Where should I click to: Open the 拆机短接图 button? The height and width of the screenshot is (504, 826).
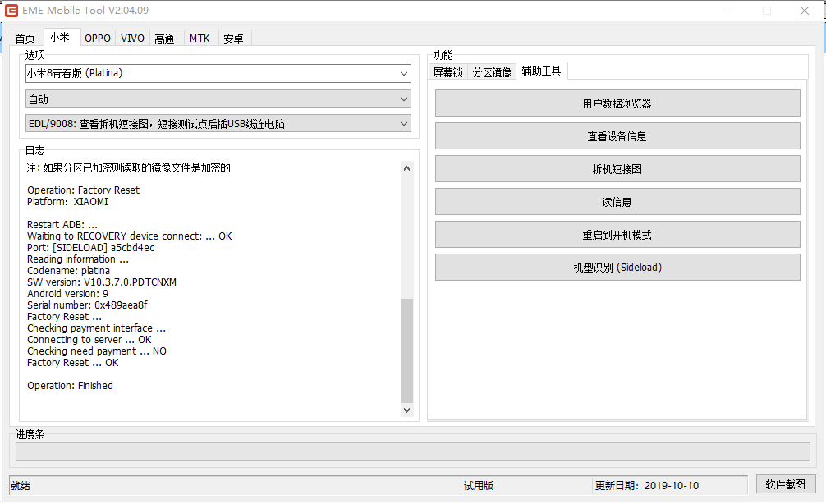coord(617,169)
